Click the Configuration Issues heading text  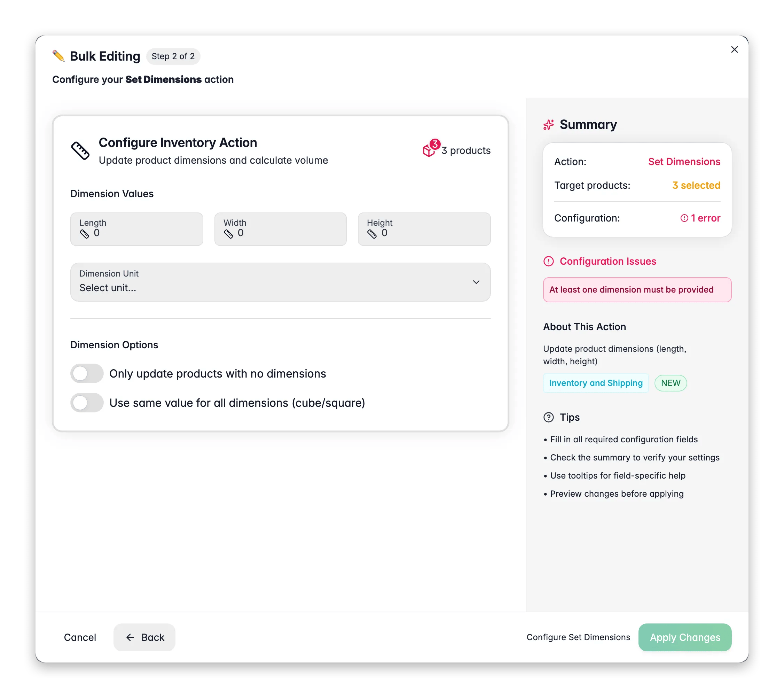[x=607, y=261]
